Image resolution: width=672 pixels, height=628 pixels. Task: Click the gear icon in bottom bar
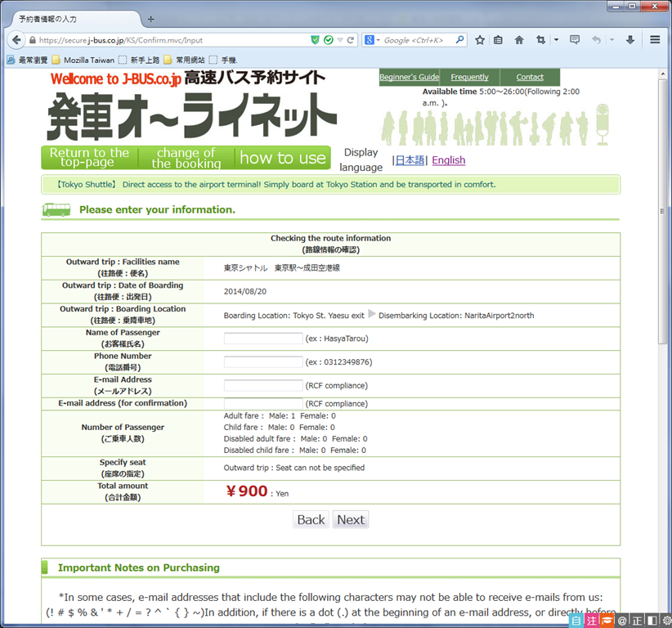tap(667, 621)
